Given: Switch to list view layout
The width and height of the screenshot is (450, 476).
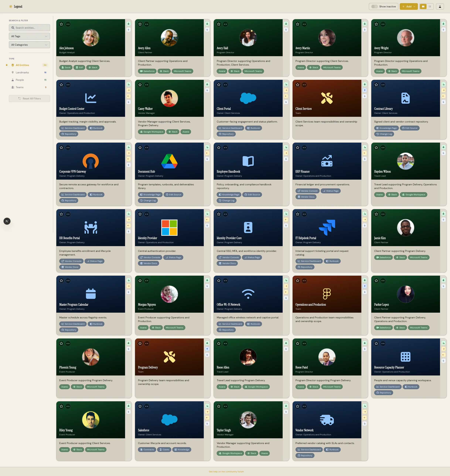Looking at the screenshot, I should pyautogui.click(x=430, y=6).
